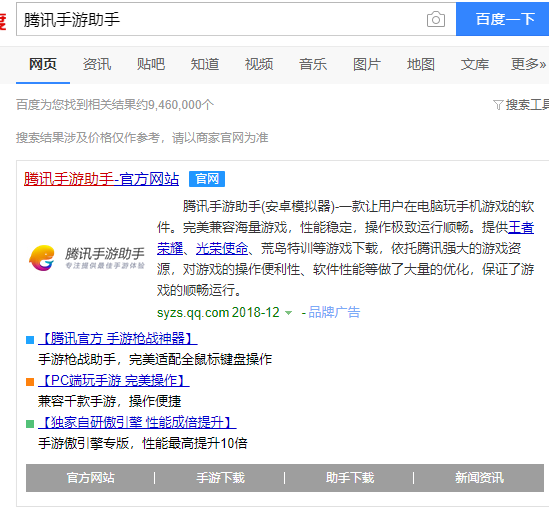The height and width of the screenshot is (507, 549).
Task: Click the 百度一下 search button
Action: 502,19
